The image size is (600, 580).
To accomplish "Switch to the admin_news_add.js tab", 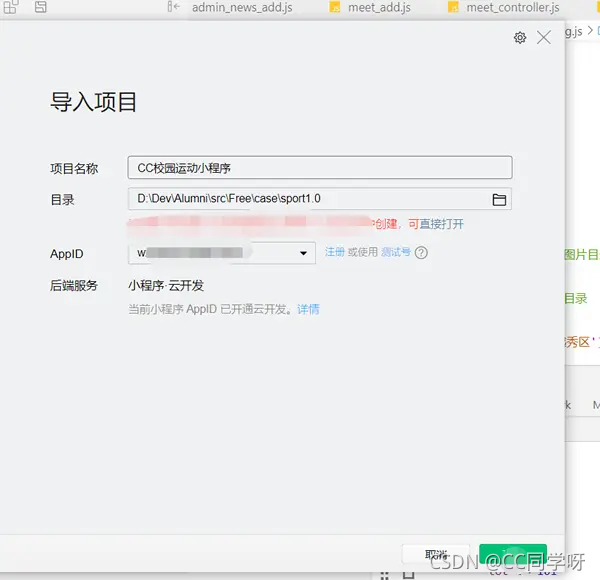I will 242,7.
